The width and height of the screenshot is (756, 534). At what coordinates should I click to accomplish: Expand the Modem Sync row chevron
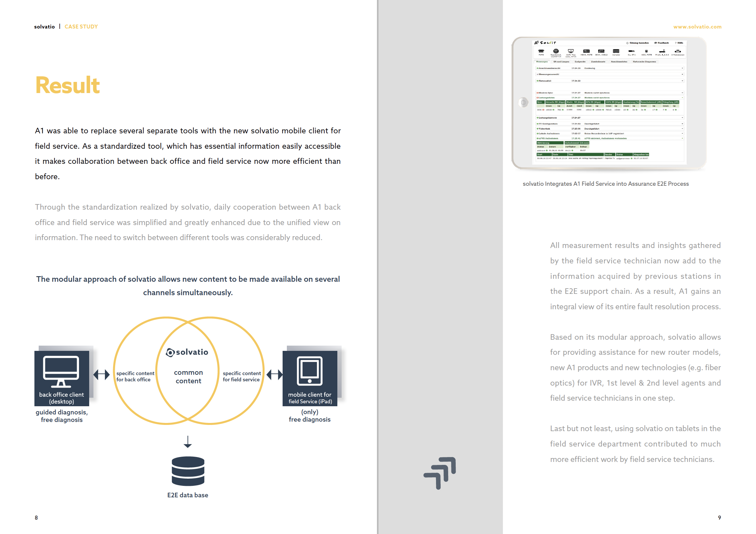click(682, 93)
